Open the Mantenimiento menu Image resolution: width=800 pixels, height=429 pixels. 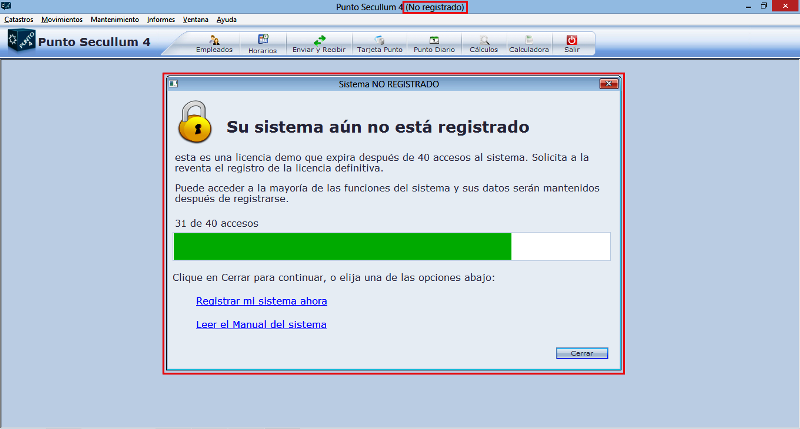[x=115, y=20]
